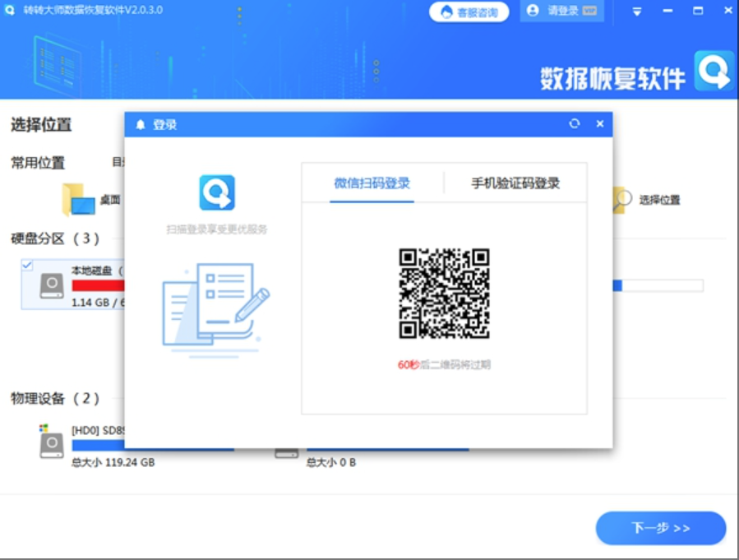This screenshot has height=560, width=739.
Task: Select the second physical device icon (0 B)
Action: [x=287, y=453]
